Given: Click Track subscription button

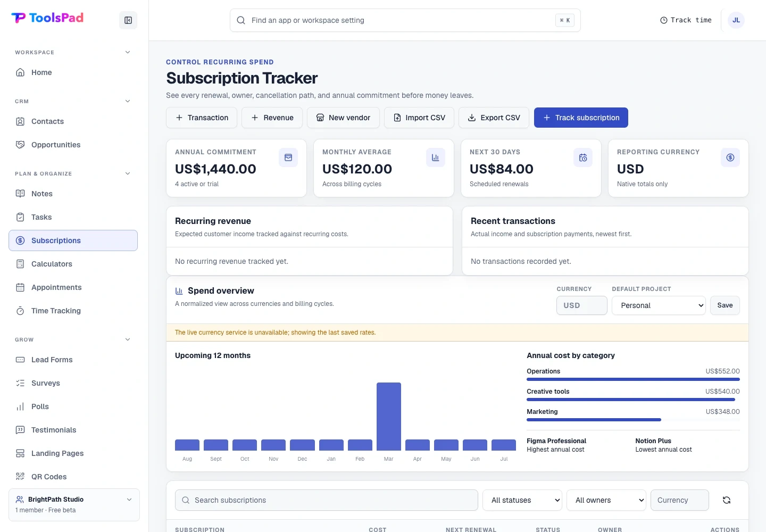Looking at the screenshot, I should click(581, 118).
